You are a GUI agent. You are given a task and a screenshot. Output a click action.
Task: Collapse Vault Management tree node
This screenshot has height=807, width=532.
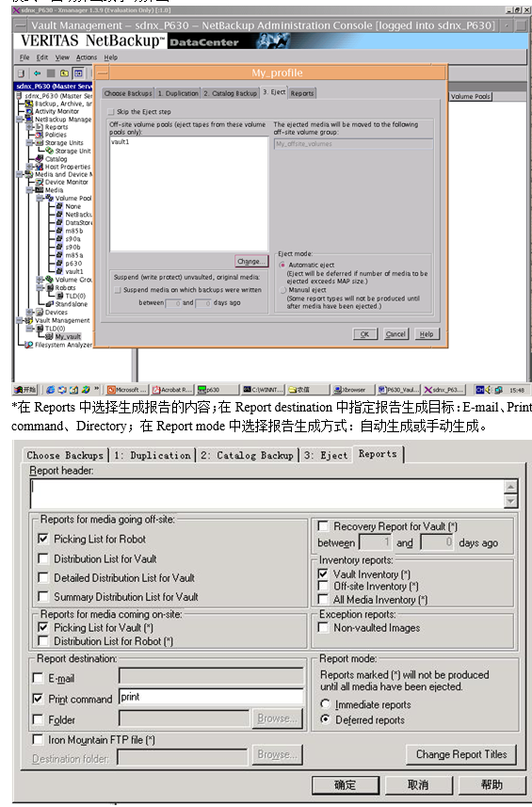pyautogui.click(x=20, y=320)
